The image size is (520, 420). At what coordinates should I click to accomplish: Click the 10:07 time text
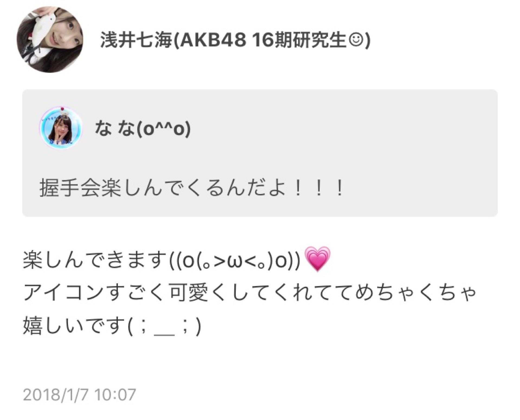tap(115, 395)
